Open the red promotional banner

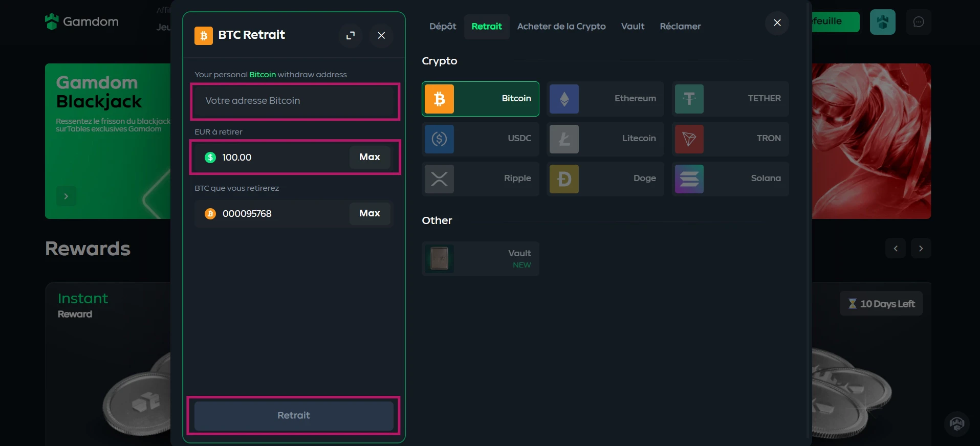[x=871, y=141]
